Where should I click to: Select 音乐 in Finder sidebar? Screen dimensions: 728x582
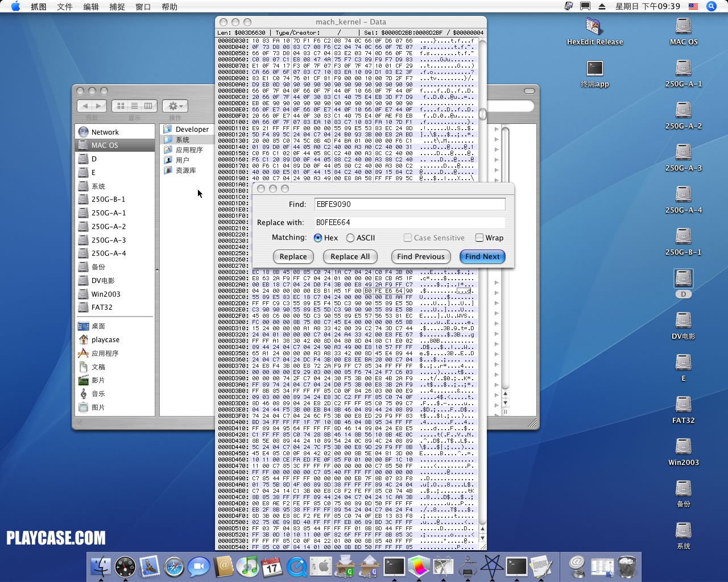coord(114,394)
